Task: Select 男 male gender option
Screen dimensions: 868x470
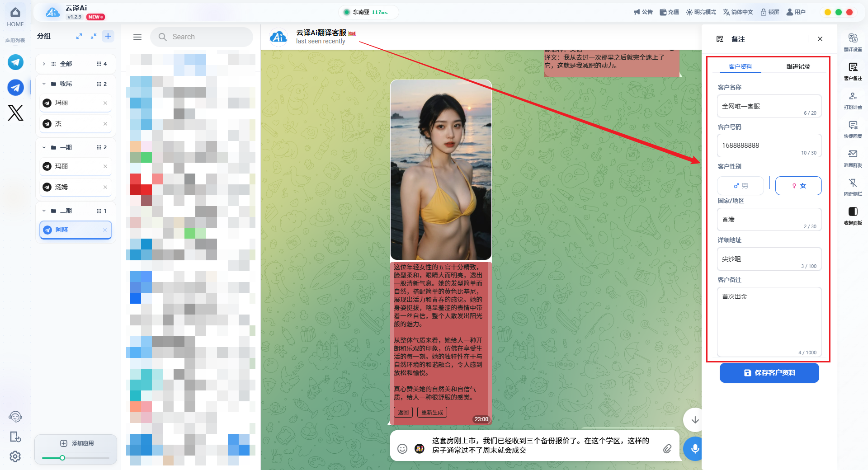Action: [741, 186]
